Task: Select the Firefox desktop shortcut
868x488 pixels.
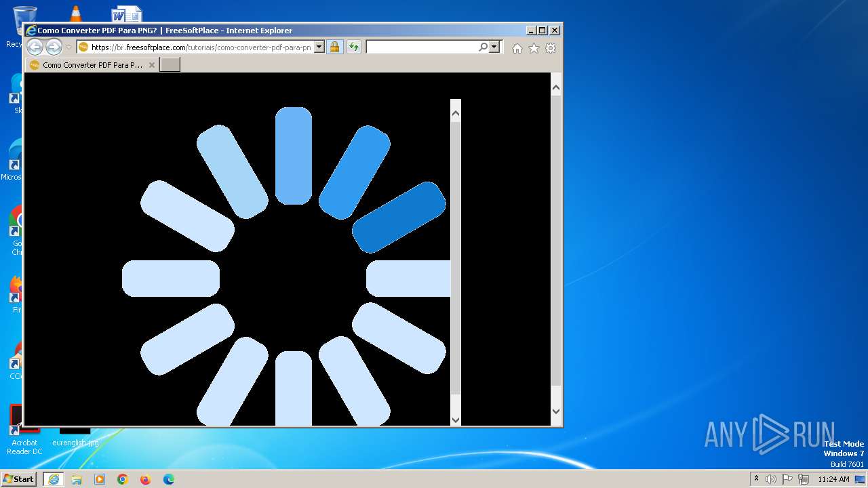Action: [x=15, y=295]
